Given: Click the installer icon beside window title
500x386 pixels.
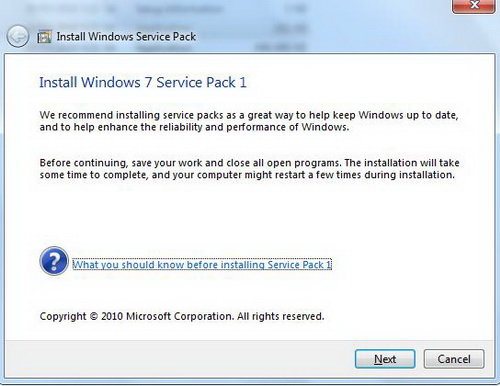Looking at the screenshot, I should tap(44, 37).
